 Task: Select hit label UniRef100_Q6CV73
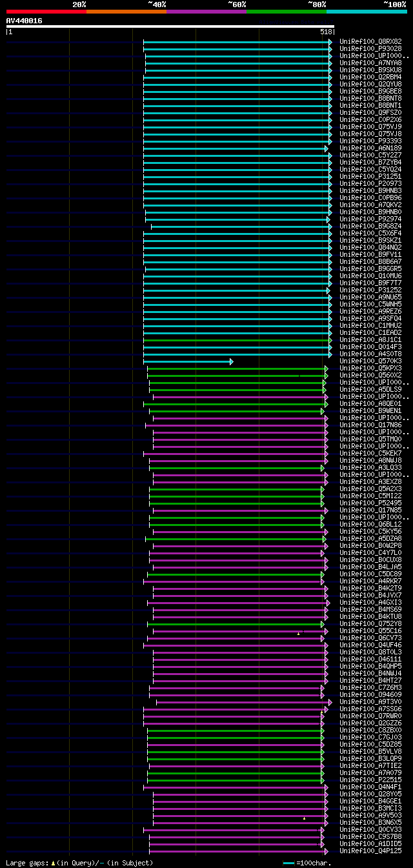pyautogui.click(x=370, y=638)
